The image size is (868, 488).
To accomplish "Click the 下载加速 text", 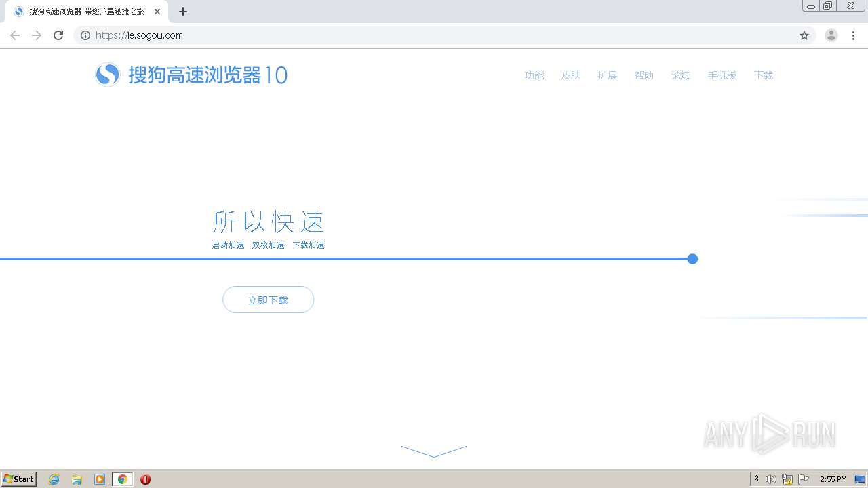I will (x=309, y=245).
